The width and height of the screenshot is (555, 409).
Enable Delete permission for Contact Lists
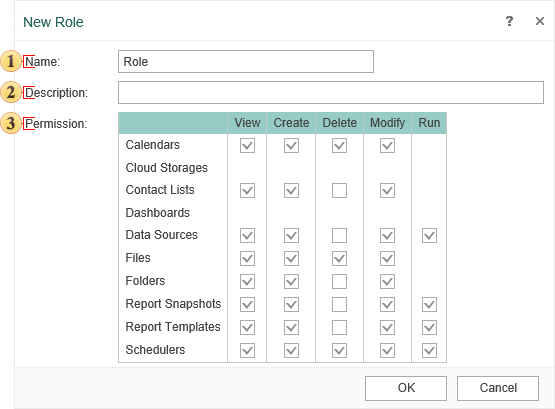[339, 190]
